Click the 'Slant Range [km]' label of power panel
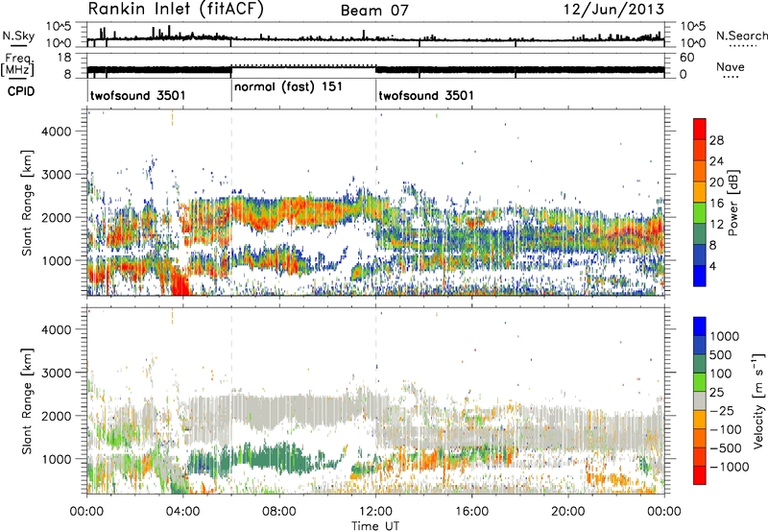 [27, 203]
